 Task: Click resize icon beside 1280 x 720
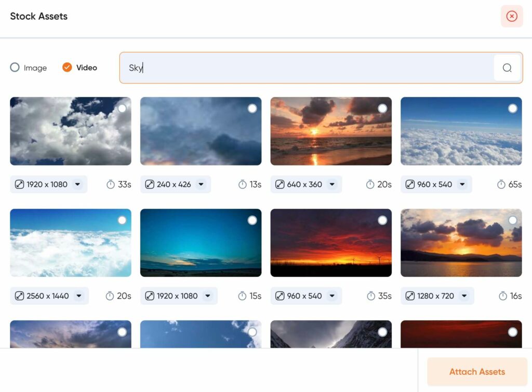point(410,296)
